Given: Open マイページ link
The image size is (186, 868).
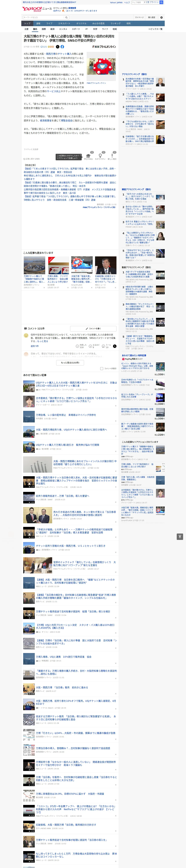Looking at the screenshot, I should [139, 18].
